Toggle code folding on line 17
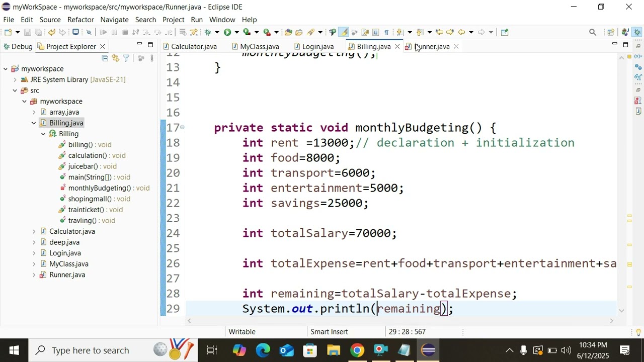This screenshot has height=362, width=644. coord(182,127)
